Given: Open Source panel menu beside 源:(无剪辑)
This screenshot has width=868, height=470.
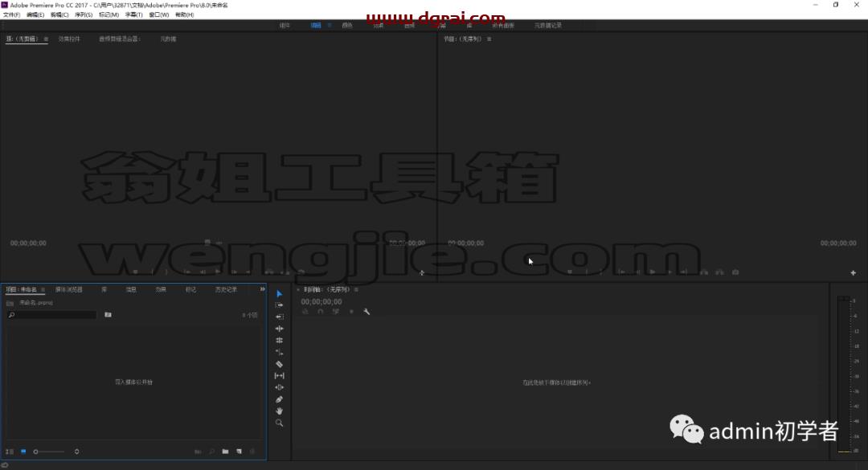Looking at the screenshot, I should [46, 39].
